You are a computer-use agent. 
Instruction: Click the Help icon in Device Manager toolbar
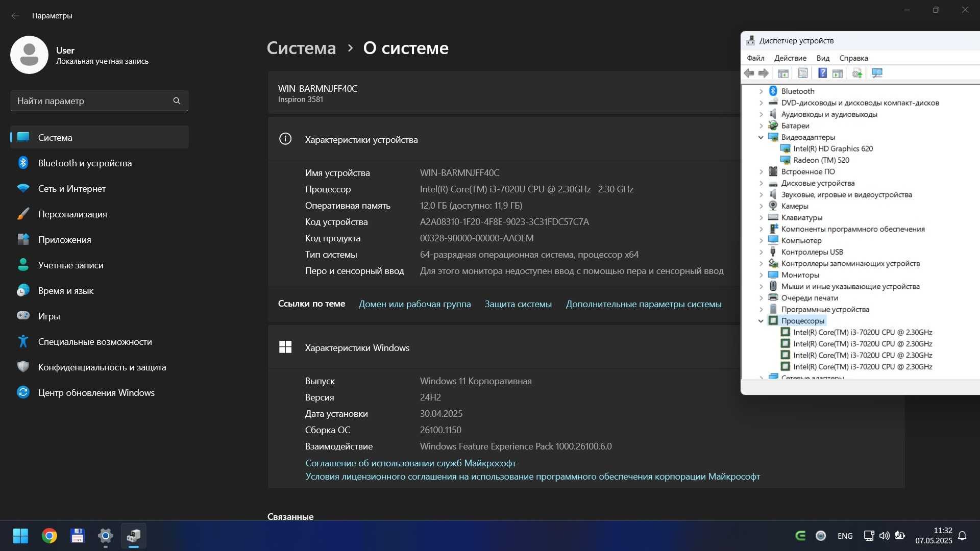tap(822, 73)
